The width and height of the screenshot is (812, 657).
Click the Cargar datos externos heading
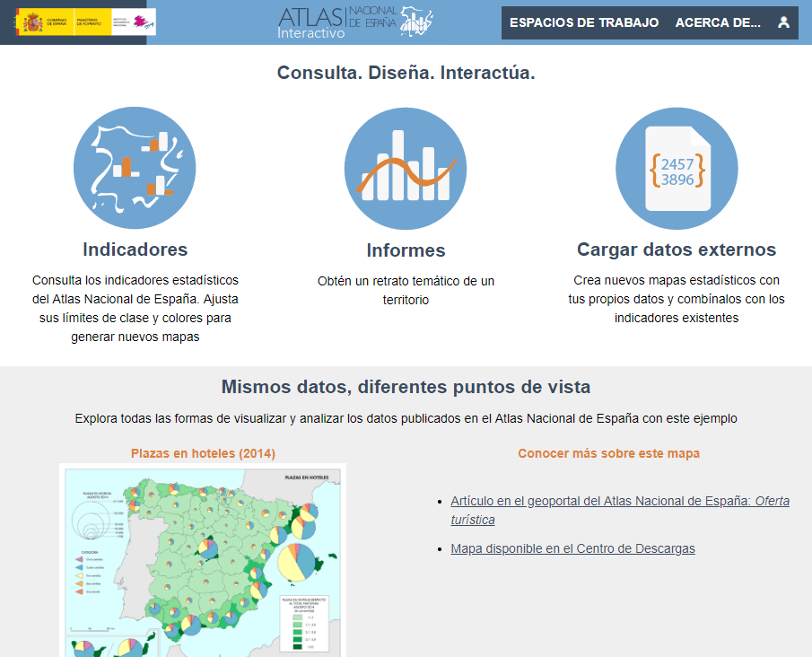tap(677, 250)
